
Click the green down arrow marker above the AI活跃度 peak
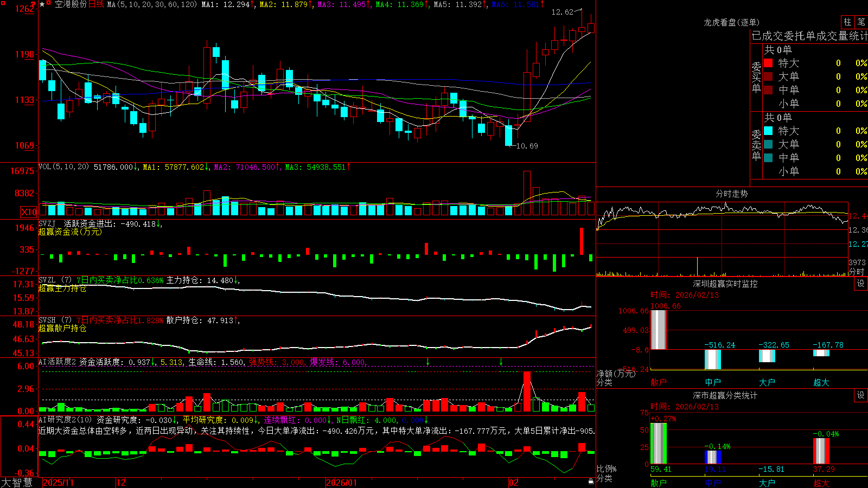[501, 362]
